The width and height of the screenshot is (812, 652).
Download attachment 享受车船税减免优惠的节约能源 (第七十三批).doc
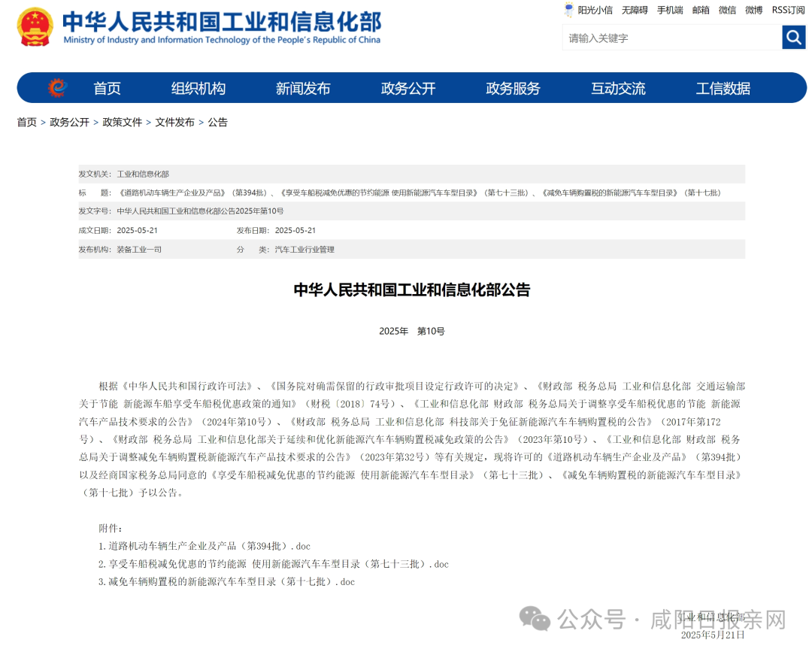[x=274, y=564]
